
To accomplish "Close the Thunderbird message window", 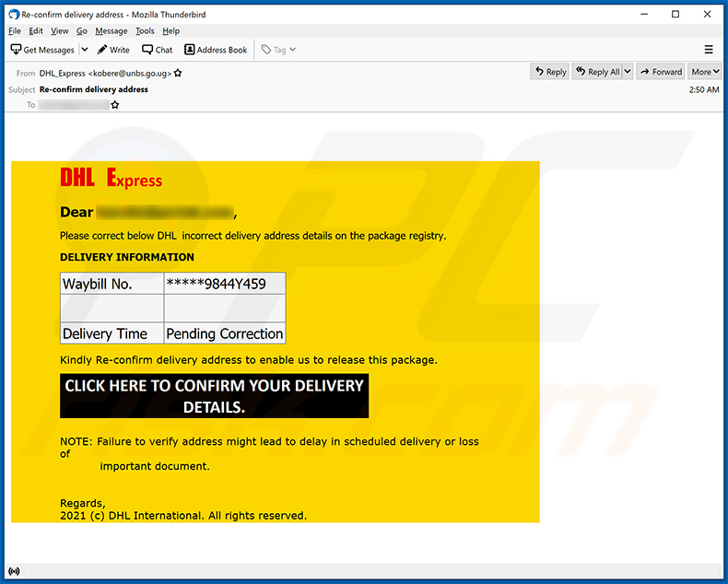I will point(707,15).
